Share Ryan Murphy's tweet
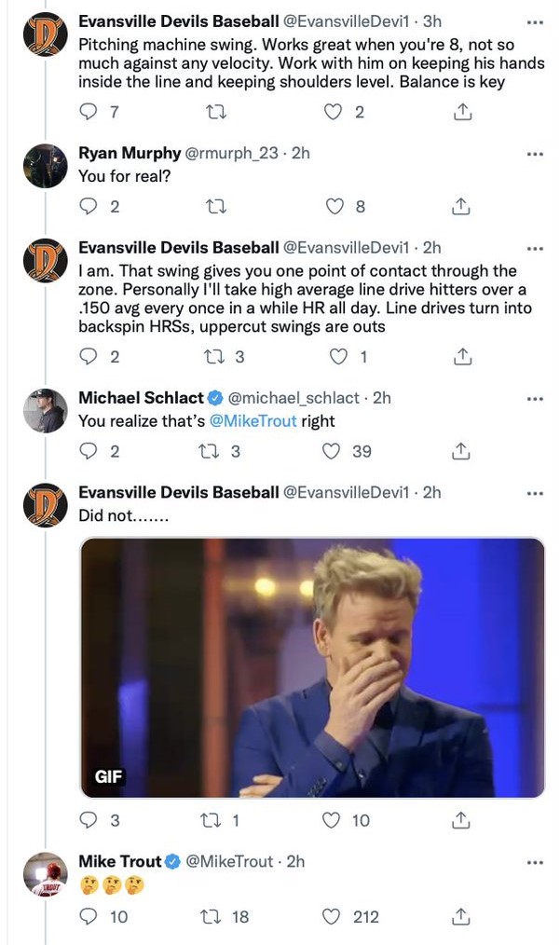560x945 pixels. pos(461,207)
